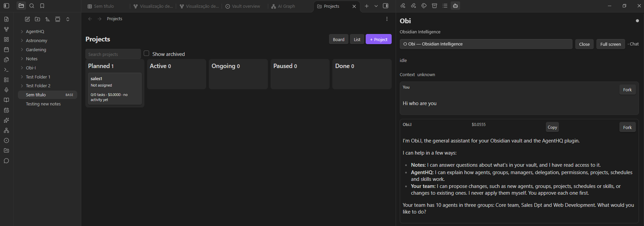Change file sort order icon
Screen dimensions: 644x226
(x=48, y=19)
